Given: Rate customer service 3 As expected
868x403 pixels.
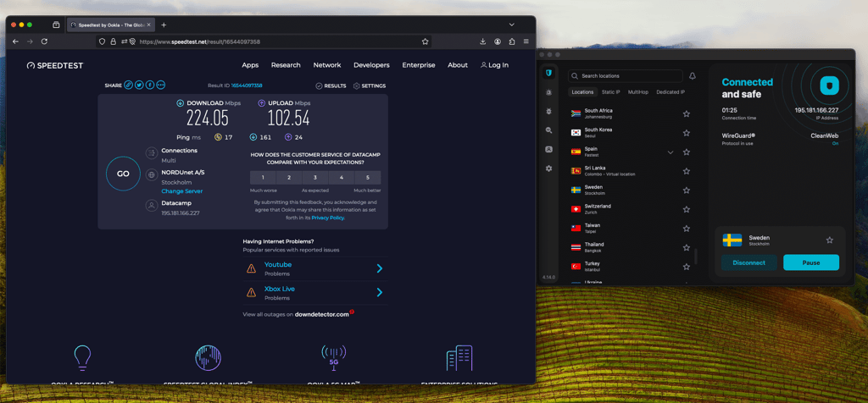Looking at the screenshot, I should point(315,178).
